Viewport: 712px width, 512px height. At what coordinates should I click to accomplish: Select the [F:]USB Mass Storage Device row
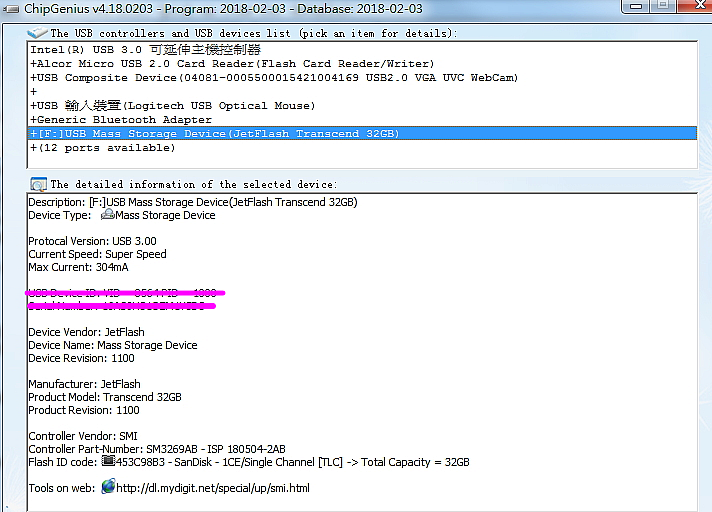click(x=362, y=133)
